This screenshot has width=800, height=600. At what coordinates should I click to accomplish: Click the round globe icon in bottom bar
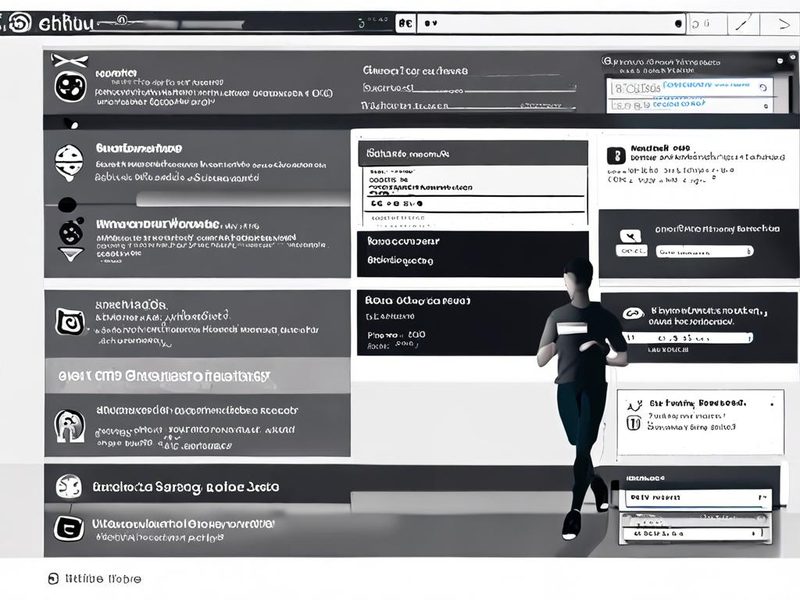pyautogui.click(x=69, y=486)
